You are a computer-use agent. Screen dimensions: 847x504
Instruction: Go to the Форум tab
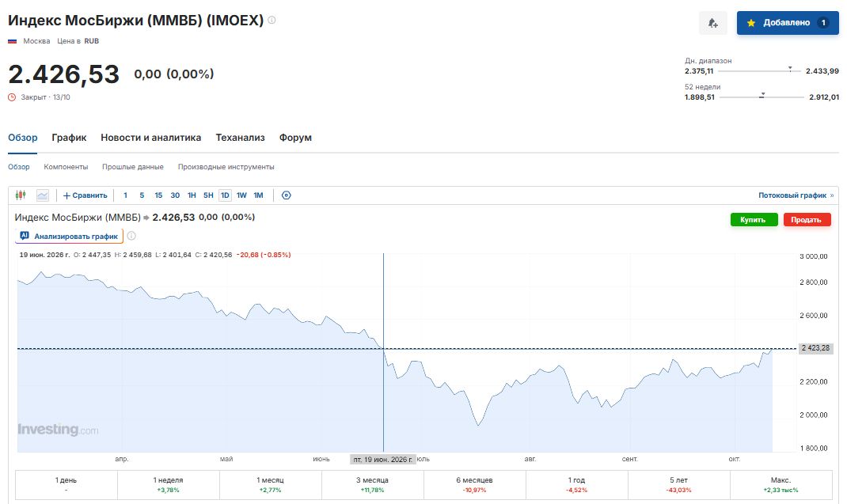coord(295,137)
